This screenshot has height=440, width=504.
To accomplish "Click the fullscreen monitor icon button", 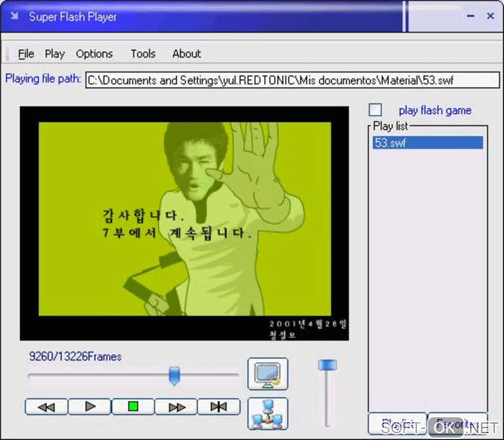I will pos(268,374).
